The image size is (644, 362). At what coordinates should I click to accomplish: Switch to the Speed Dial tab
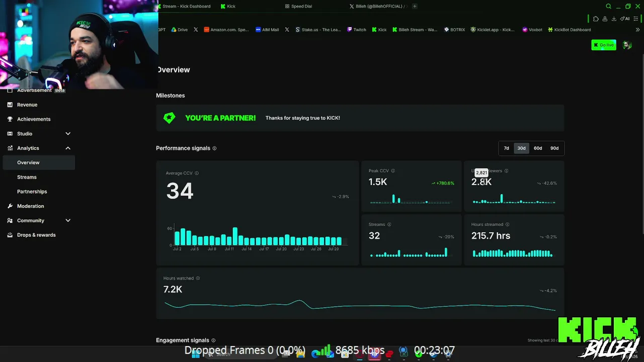[298, 6]
